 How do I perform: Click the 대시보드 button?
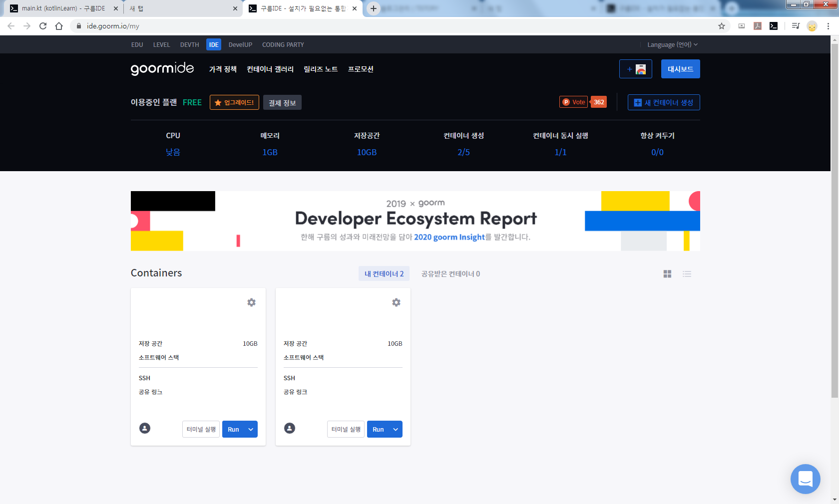point(681,69)
